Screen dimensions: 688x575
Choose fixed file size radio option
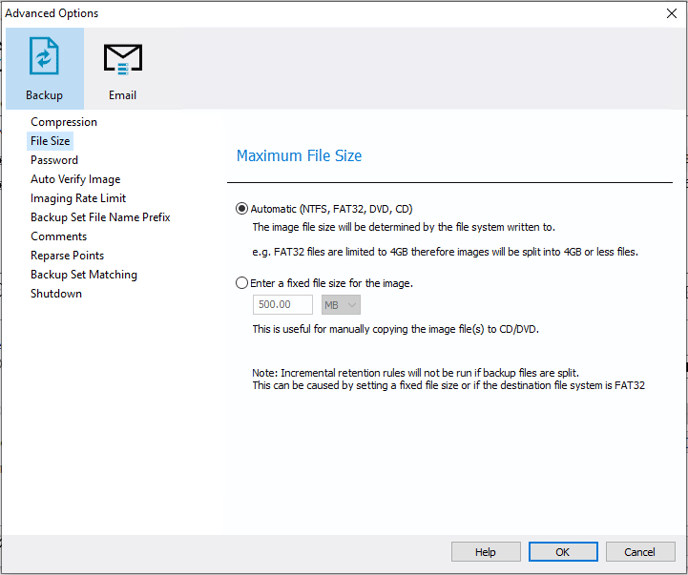point(242,283)
